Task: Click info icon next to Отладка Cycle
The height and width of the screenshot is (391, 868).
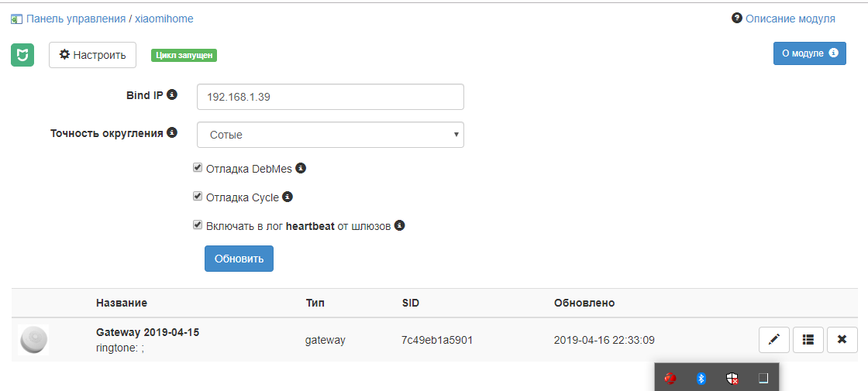Action: (287, 197)
